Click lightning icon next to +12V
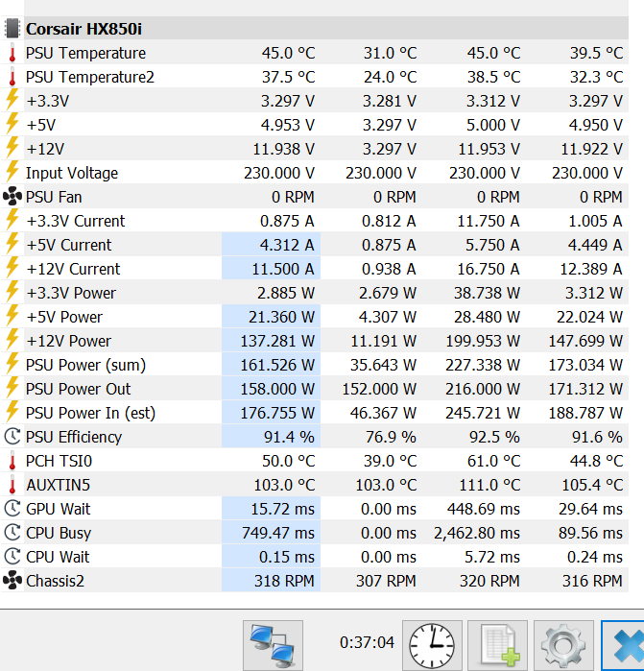 pos(12,148)
